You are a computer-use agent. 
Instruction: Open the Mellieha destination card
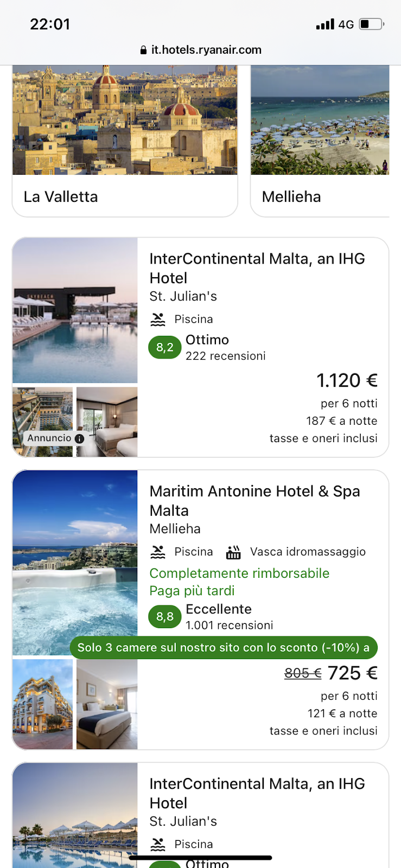pos(320,141)
